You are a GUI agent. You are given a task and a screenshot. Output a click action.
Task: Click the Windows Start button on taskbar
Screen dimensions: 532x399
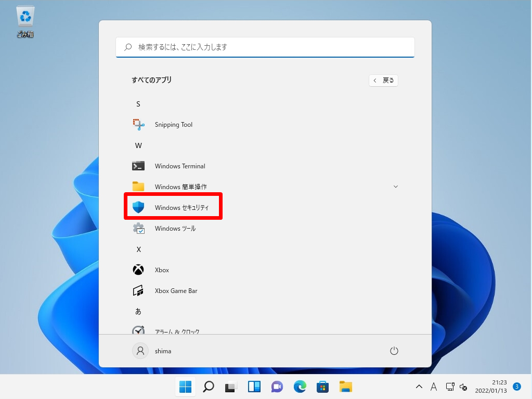click(x=185, y=387)
